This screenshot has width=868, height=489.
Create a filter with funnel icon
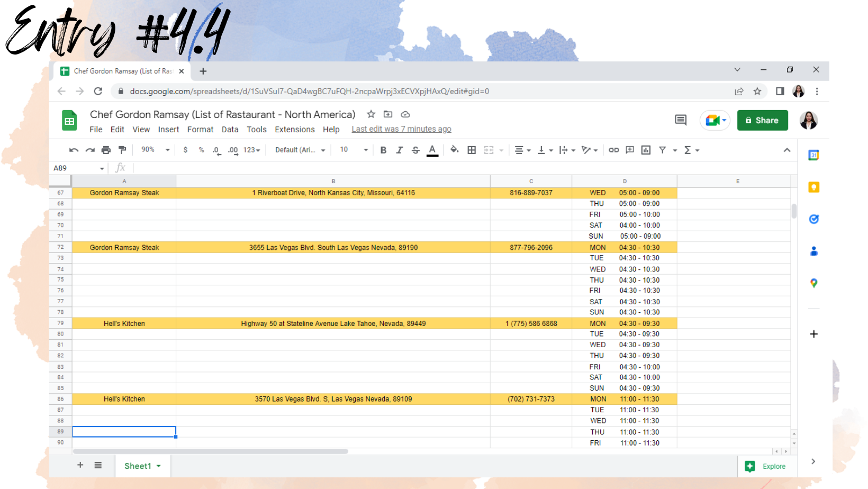click(x=662, y=150)
